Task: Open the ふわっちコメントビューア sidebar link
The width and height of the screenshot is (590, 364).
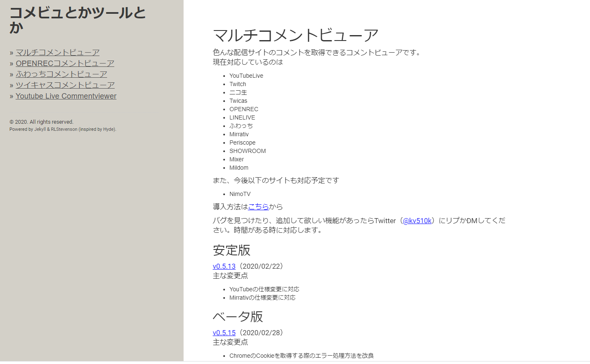Action: click(x=61, y=74)
